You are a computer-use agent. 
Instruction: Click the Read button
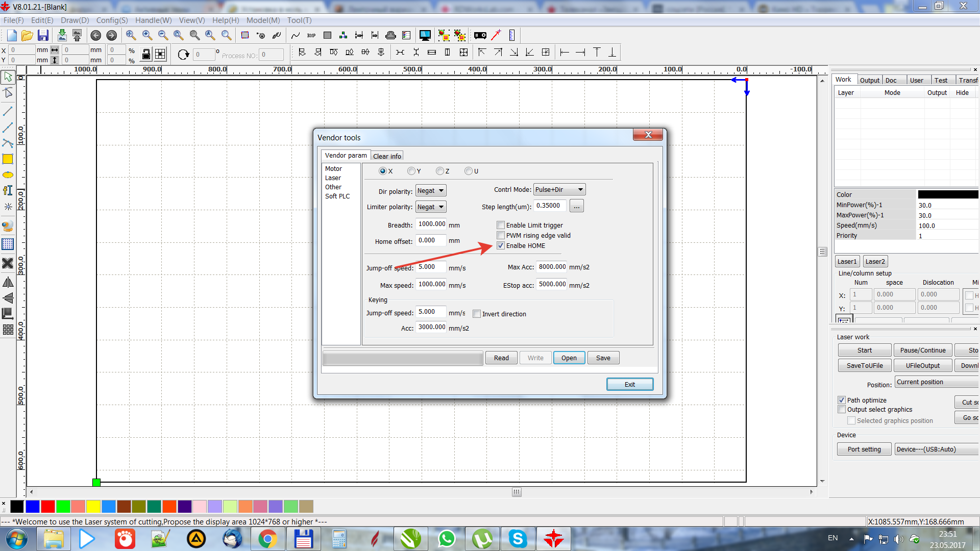coord(501,358)
